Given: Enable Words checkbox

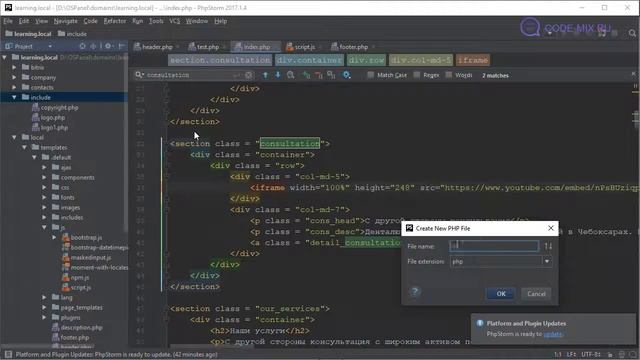Looking at the screenshot, I should point(449,75).
